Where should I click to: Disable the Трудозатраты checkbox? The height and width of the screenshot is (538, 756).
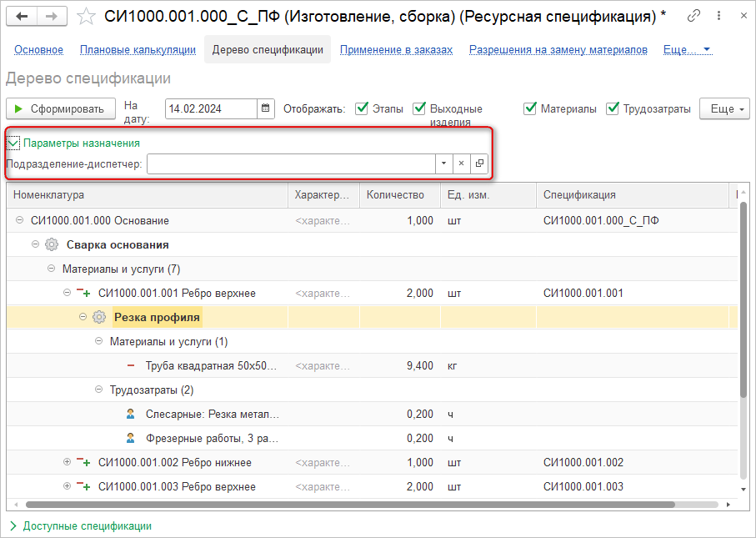click(x=613, y=108)
